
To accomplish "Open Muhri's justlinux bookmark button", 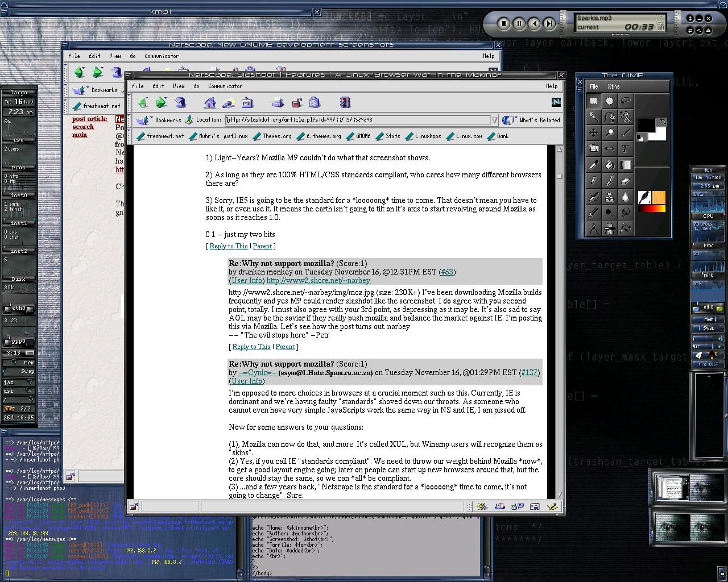I will (218, 136).
